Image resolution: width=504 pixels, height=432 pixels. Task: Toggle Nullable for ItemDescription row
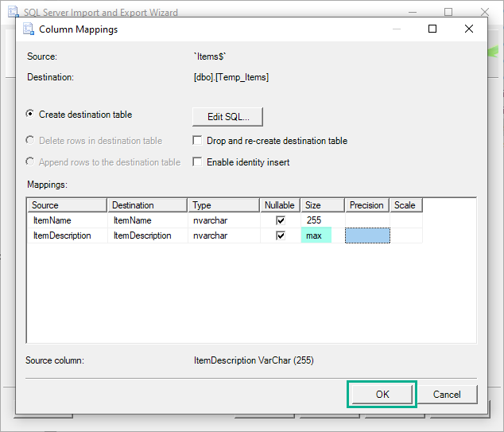click(281, 235)
